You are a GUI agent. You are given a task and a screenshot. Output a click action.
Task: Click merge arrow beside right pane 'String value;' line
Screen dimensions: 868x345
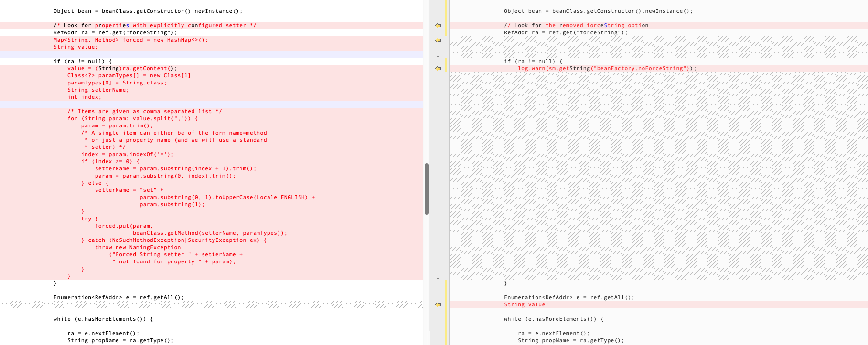pyautogui.click(x=438, y=305)
